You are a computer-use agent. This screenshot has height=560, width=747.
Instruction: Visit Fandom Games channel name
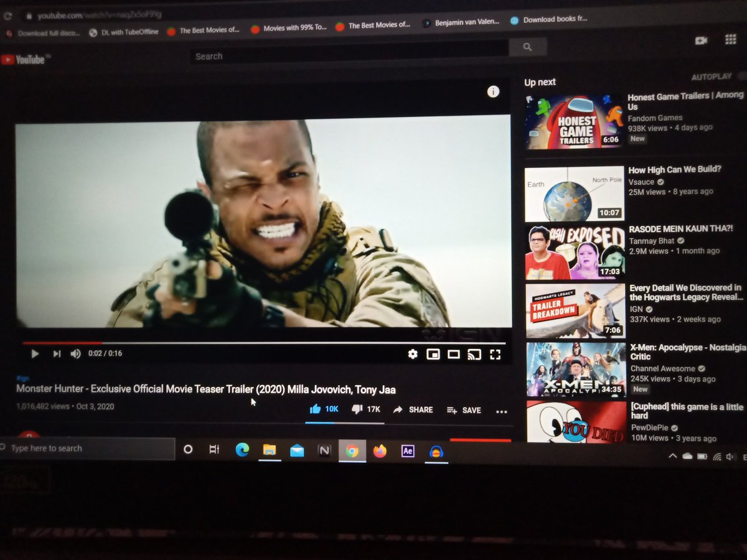tap(655, 118)
